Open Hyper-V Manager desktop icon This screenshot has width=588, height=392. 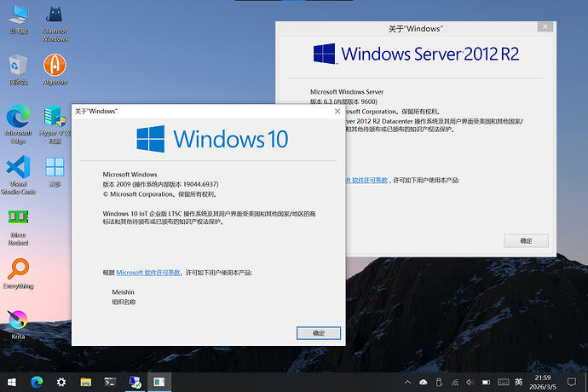coord(55,117)
